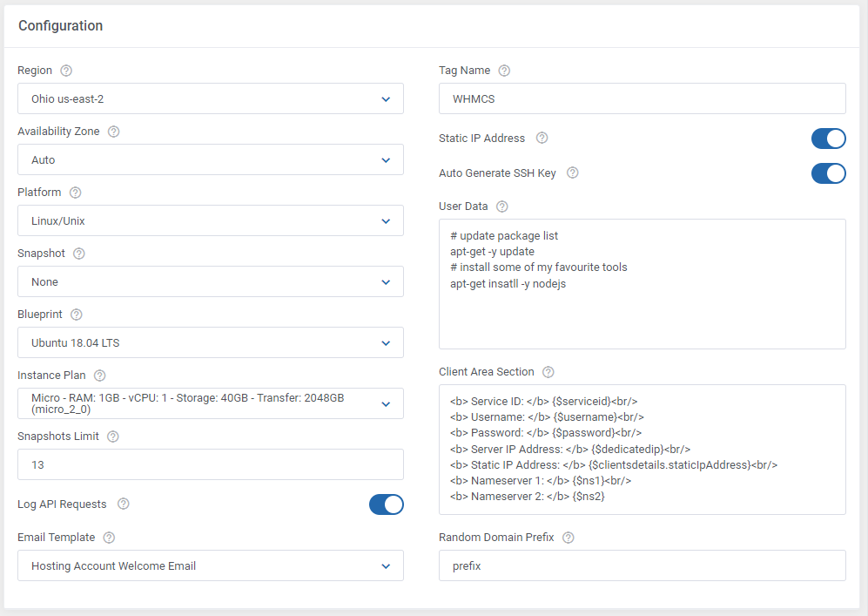868x616 pixels.
Task: Click the help icon next to Email Template
Action: tap(109, 538)
